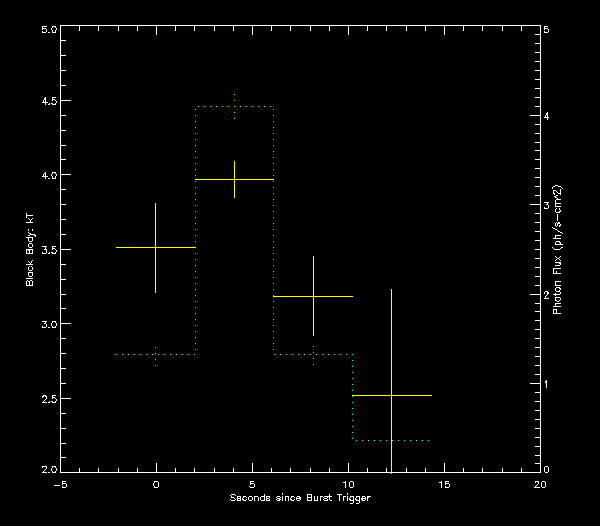Select the yellow-barred data cross at the plot peak
The height and width of the screenshot is (526, 600).
(x=234, y=179)
